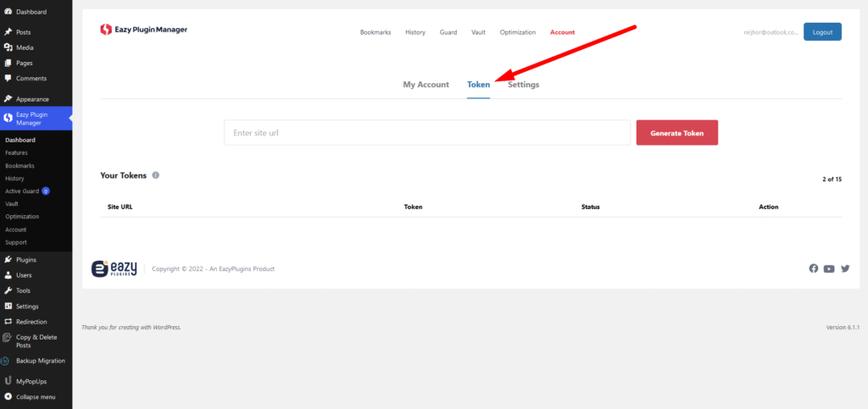The image size is (868, 409).
Task: Click the Copy & Delete Posts icon
Action: pos(6,338)
